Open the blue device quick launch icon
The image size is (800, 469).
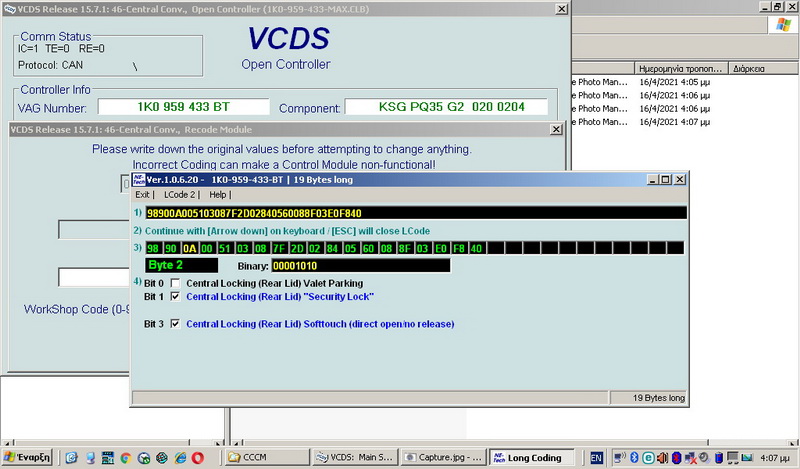(x=90, y=458)
